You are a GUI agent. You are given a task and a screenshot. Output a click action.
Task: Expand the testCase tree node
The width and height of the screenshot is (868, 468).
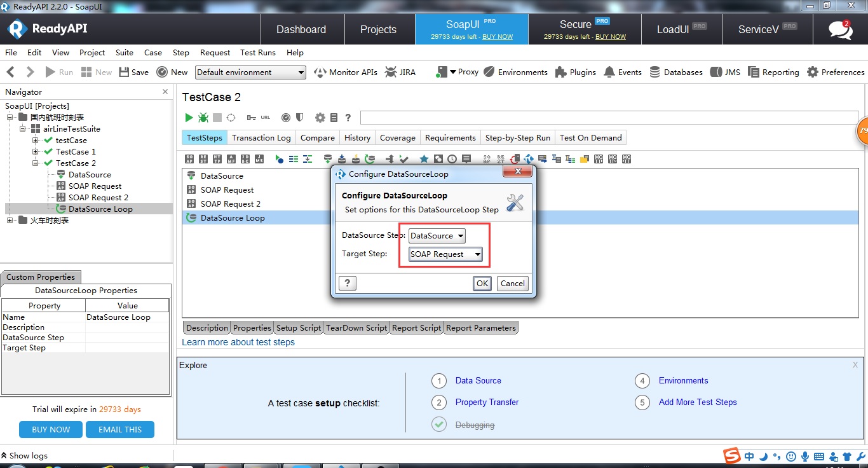pyautogui.click(x=36, y=141)
